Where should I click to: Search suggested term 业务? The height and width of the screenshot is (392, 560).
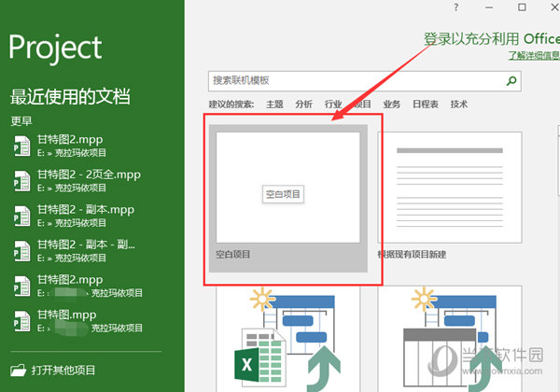391,105
